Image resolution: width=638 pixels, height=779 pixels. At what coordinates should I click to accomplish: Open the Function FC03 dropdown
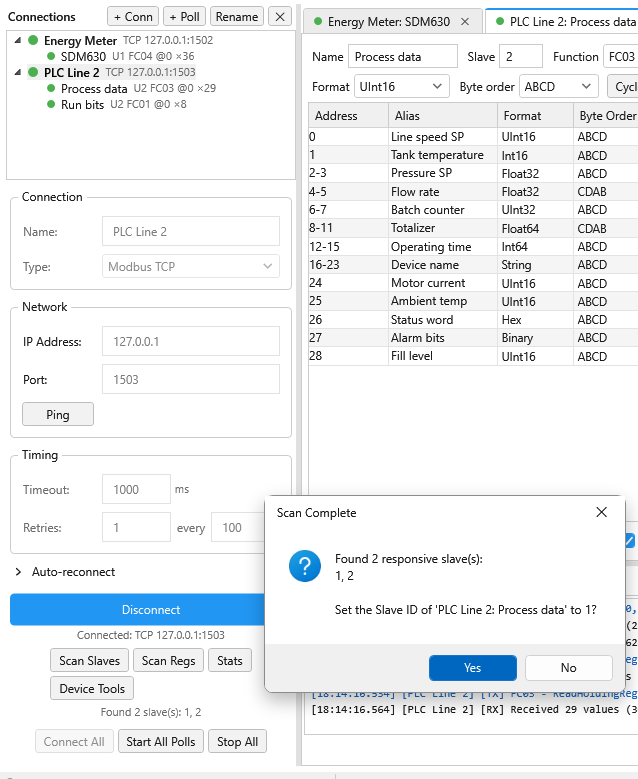[621, 57]
